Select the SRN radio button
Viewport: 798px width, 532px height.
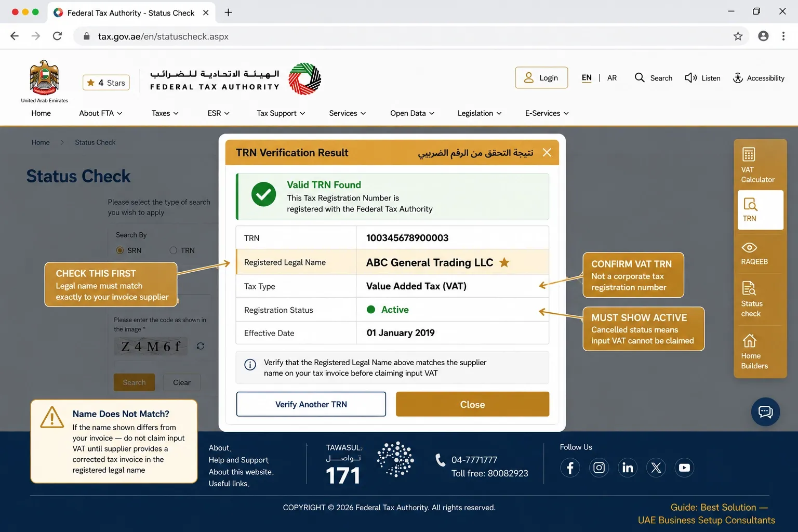click(120, 250)
